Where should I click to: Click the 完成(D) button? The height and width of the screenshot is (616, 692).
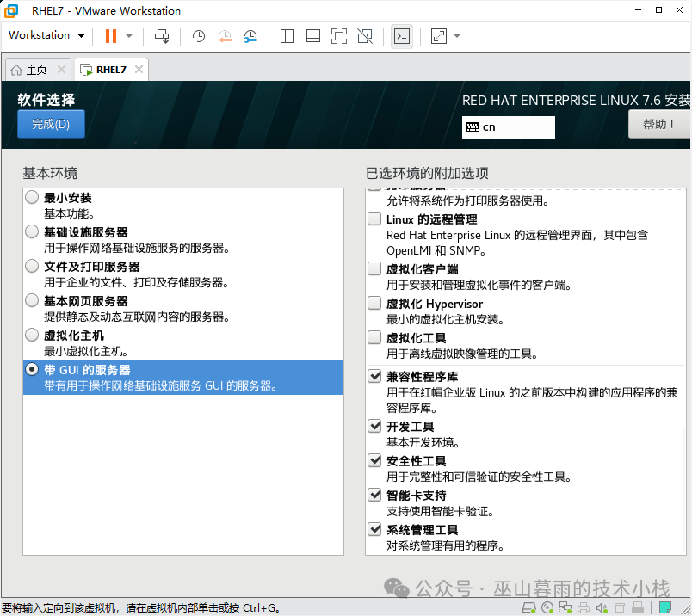[x=50, y=124]
